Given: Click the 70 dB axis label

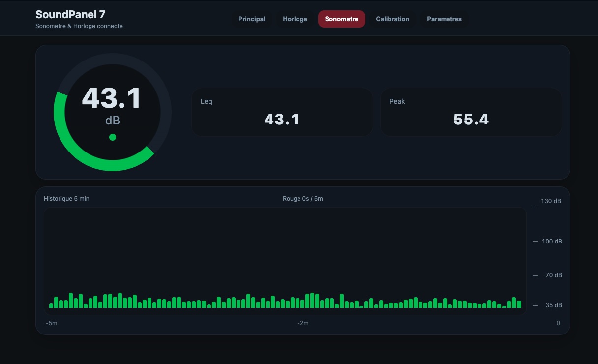Looking at the screenshot, I should 554,275.
